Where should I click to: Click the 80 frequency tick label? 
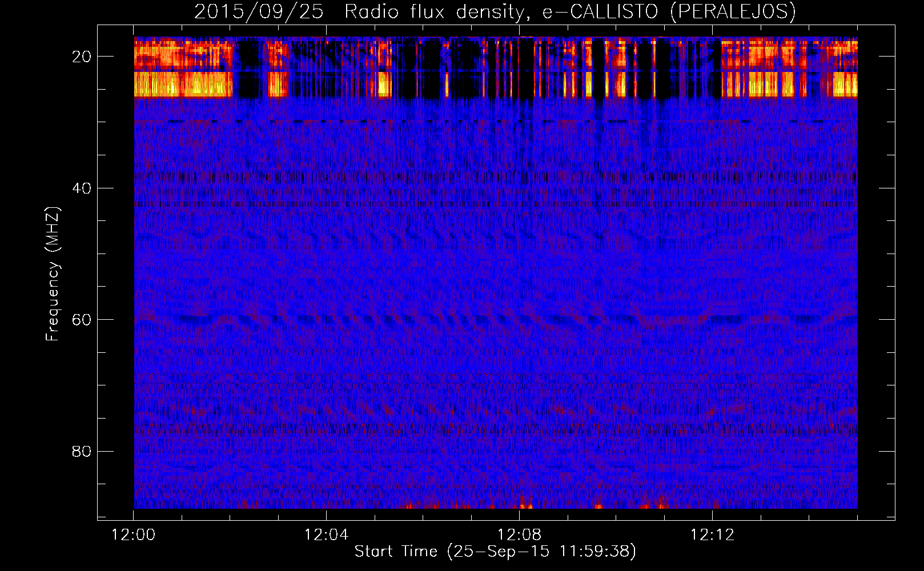click(82, 452)
